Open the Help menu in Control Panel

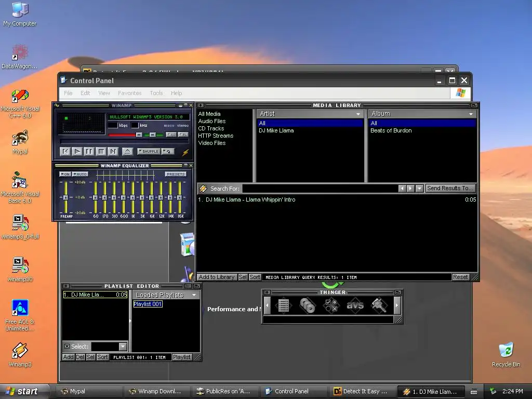point(177,93)
